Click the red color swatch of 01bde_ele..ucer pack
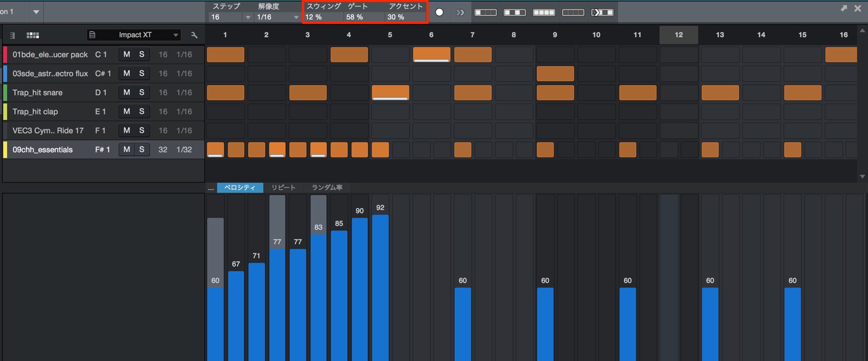 tap(5, 55)
